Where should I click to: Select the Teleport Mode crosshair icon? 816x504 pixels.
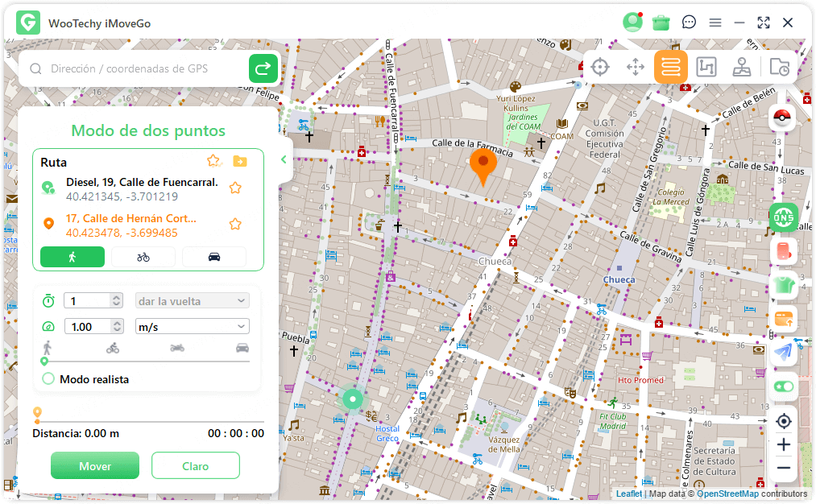point(599,67)
